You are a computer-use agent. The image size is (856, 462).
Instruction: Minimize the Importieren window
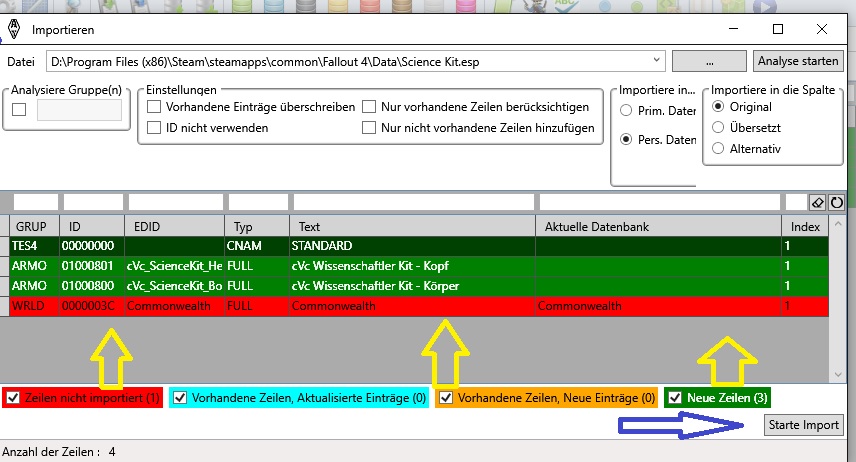(x=734, y=29)
